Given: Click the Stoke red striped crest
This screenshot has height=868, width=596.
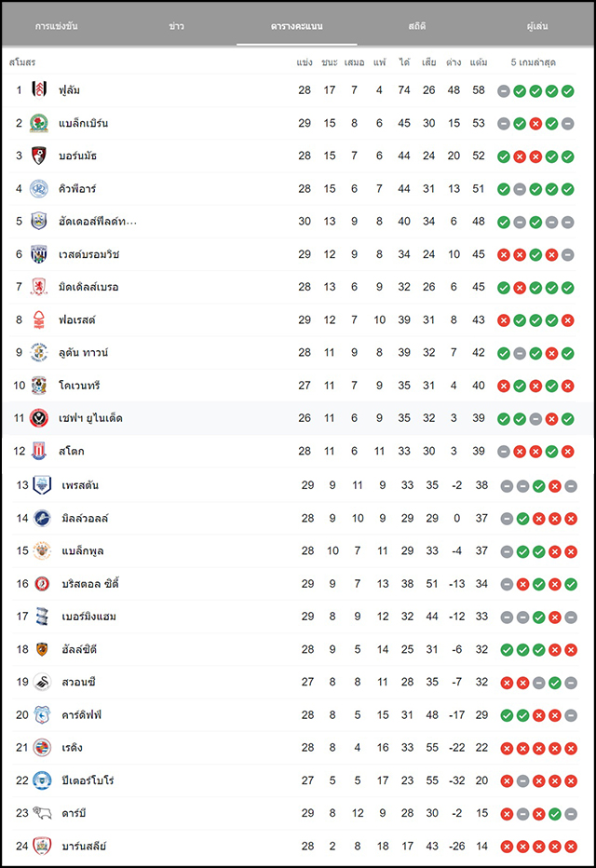Looking at the screenshot, I should click(39, 451).
